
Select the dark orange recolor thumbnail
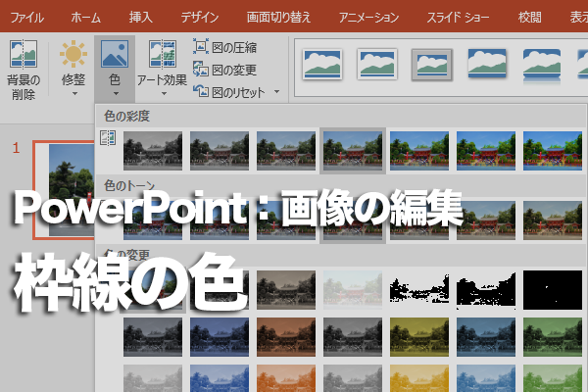(286, 337)
